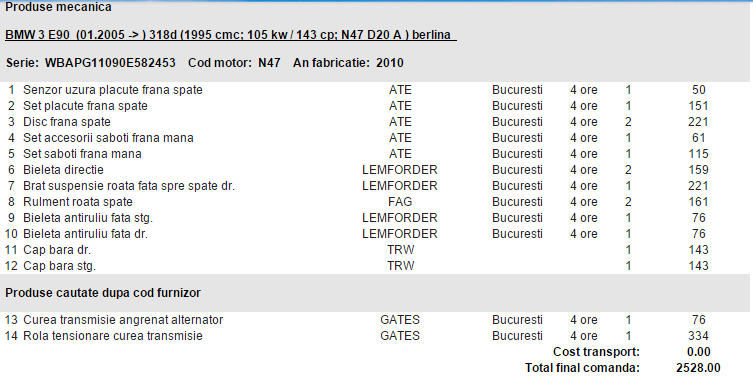Click Brat suspensie roata fata spre spate dr.
Image resolution: width=753 pixels, height=380 pixels.
click(x=129, y=186)
